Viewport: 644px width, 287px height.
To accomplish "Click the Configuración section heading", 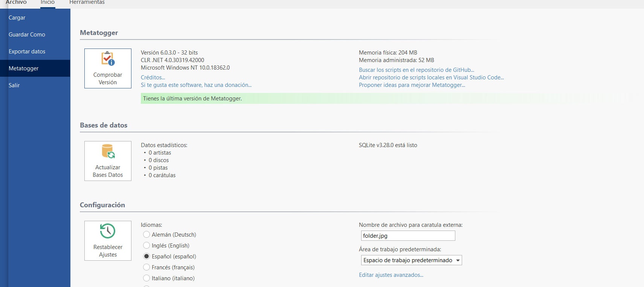I will coord(102,205).
